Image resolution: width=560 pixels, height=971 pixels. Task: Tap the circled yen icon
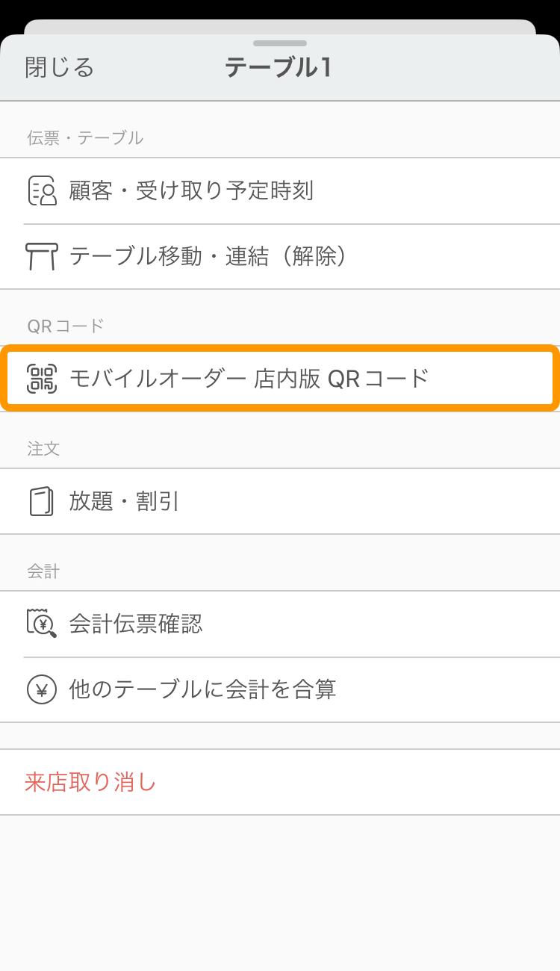coord(42,689)
